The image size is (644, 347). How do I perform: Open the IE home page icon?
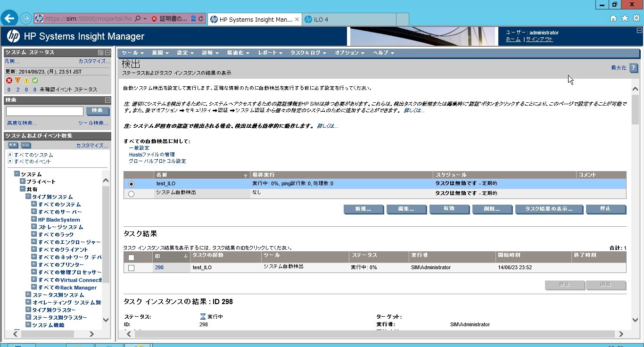tap(613, 18)
